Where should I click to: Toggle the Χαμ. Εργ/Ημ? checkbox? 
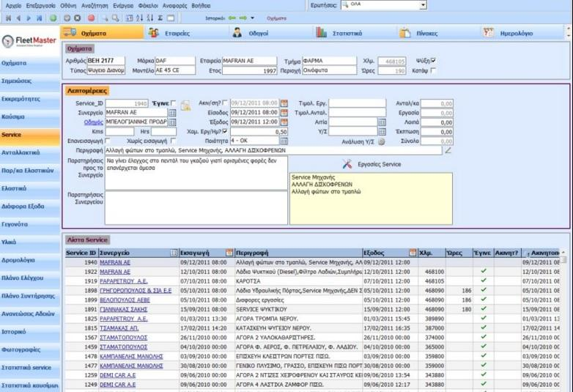[x=225, y=130]
